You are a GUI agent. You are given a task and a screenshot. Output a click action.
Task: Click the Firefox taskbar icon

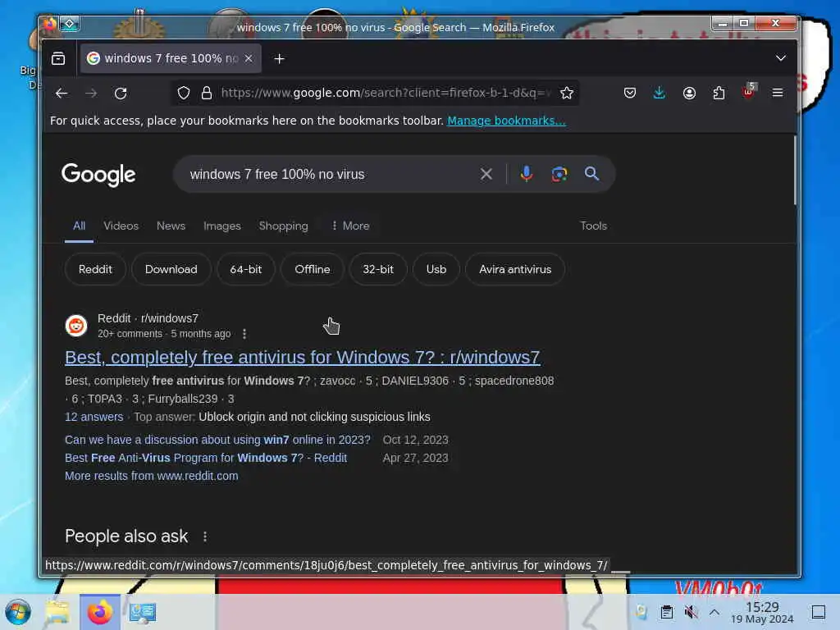click(99, 612)
